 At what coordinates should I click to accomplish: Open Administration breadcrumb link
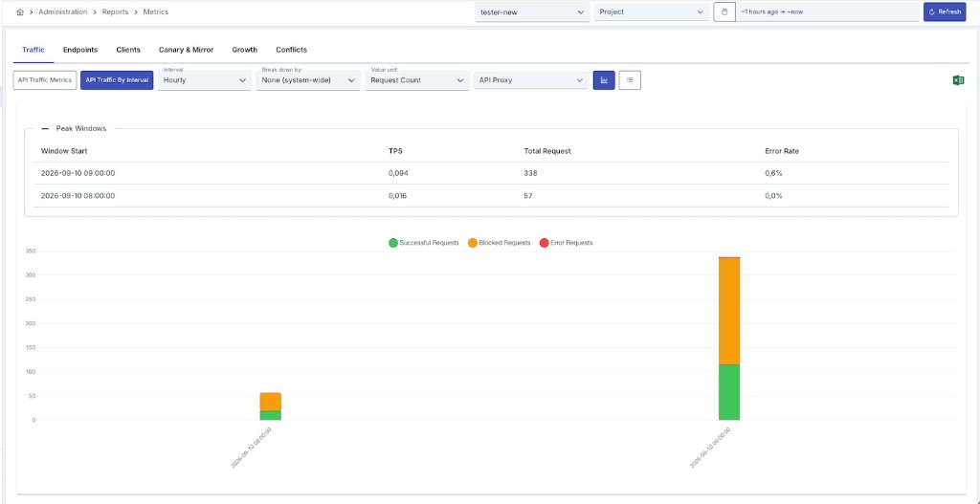point(62,11)
